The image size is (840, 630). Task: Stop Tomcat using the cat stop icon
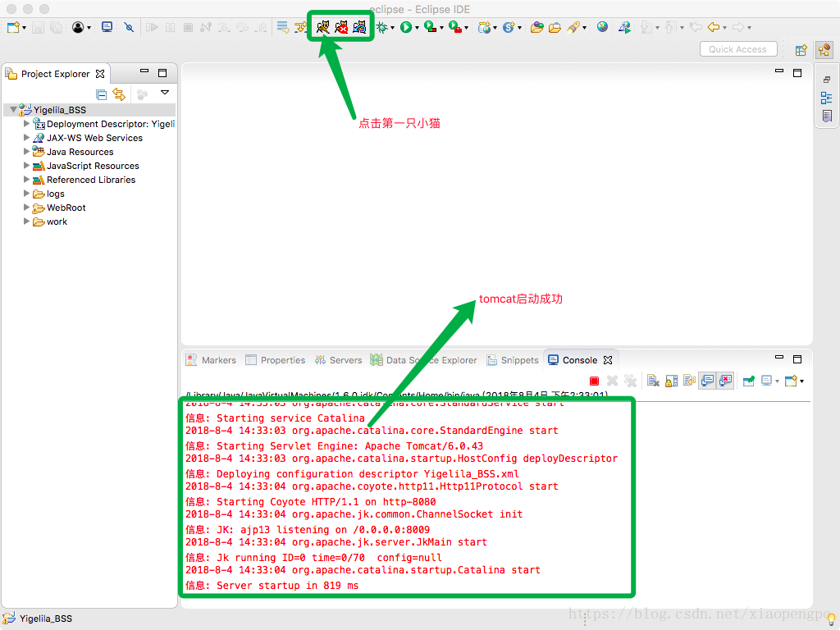tap(341, 25)
